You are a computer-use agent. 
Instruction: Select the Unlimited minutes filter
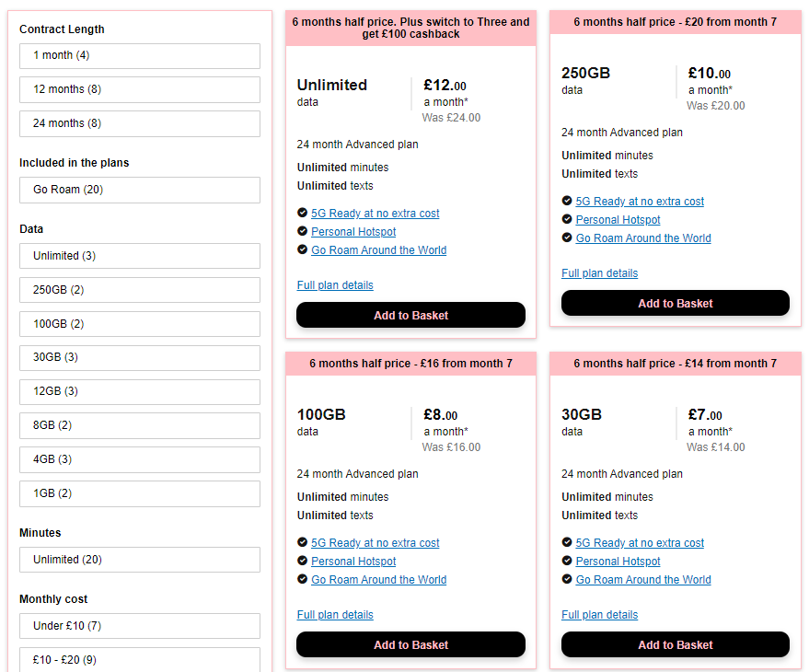point(140,560)
